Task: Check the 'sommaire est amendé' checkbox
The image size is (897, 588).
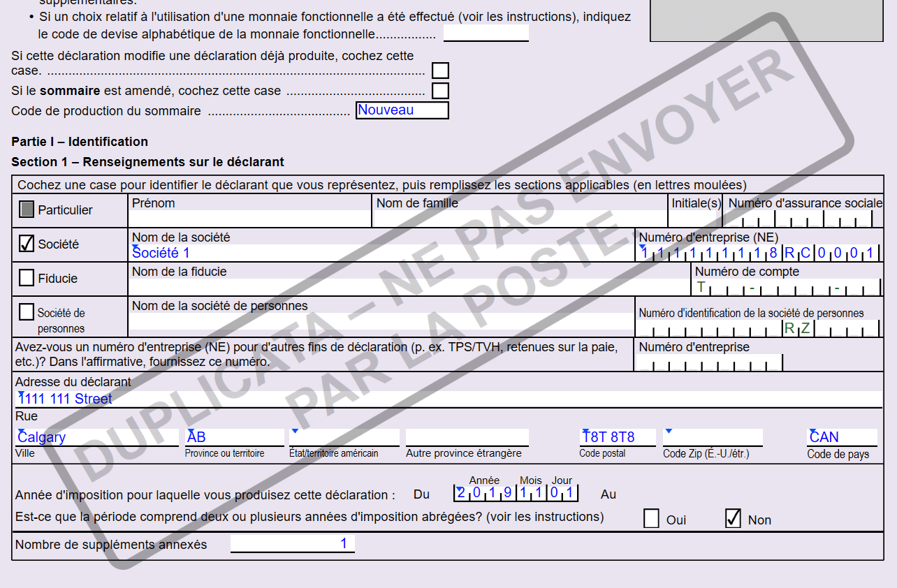Action: 440,91
